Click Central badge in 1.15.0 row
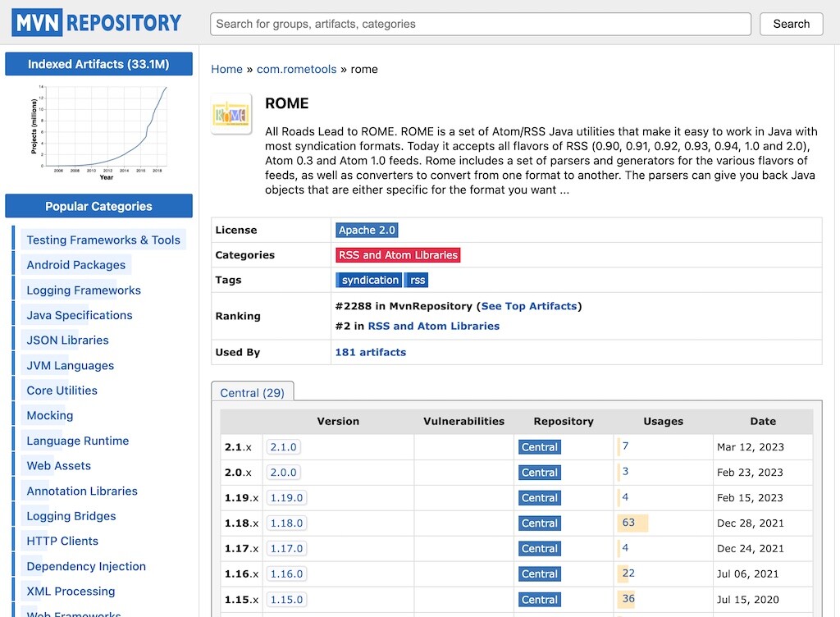This screenshot has height=617, width=840. point(540,599)
